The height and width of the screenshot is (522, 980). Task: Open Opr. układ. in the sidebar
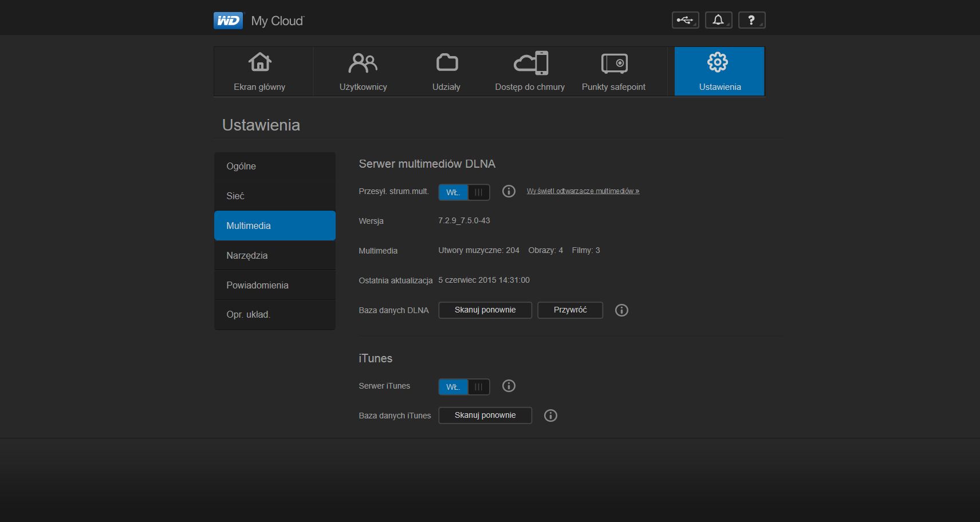[275, 315]
